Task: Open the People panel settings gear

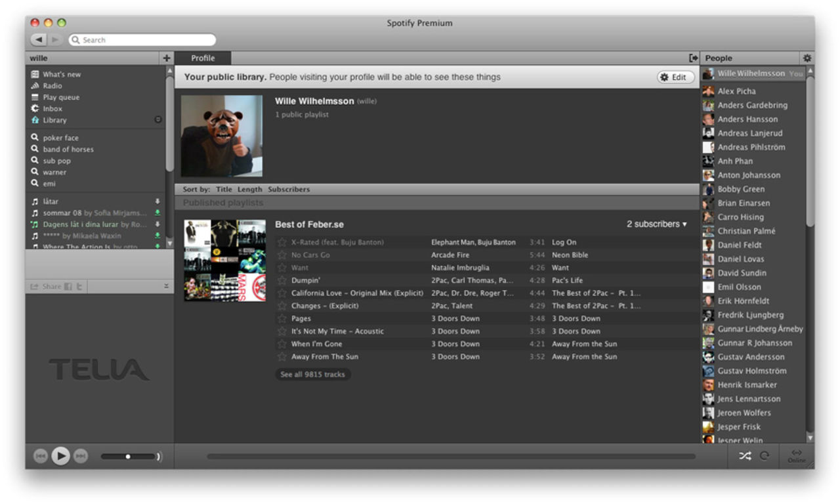Action: tap(807, 58)
